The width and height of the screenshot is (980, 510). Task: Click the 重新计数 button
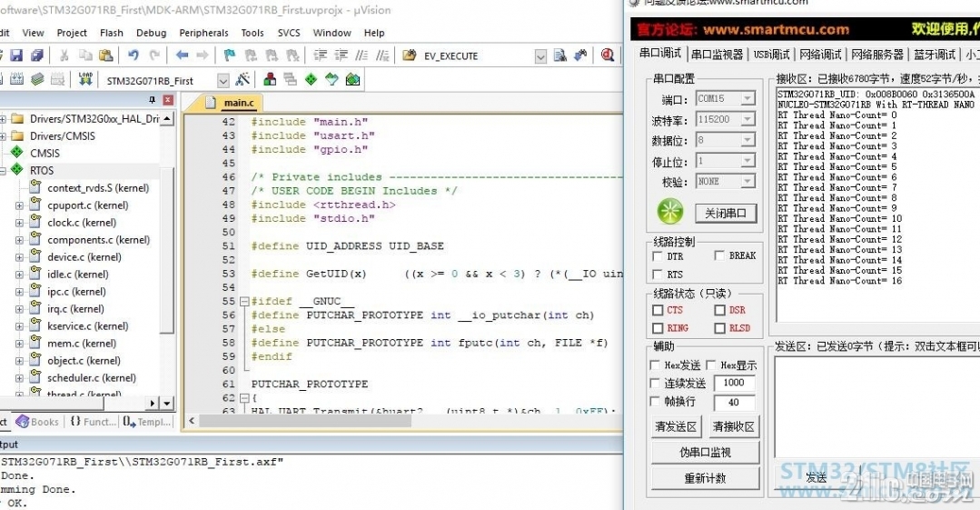pos(705,478)
